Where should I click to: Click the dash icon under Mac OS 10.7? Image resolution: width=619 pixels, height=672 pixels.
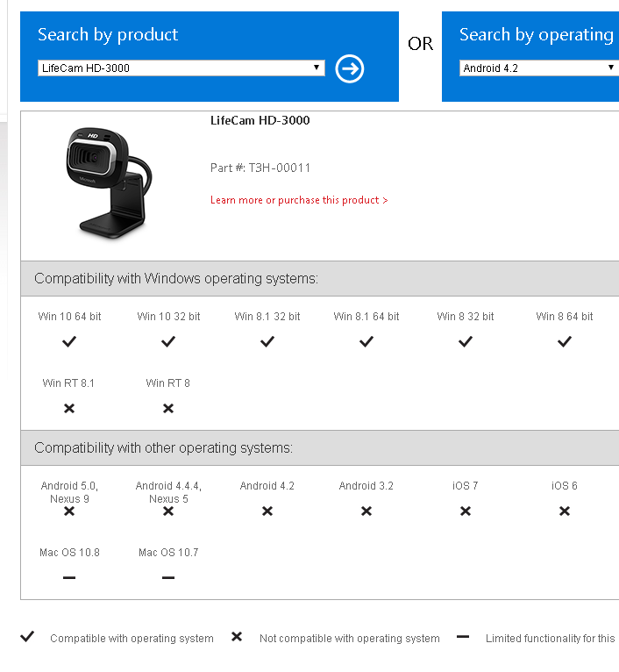168,577
